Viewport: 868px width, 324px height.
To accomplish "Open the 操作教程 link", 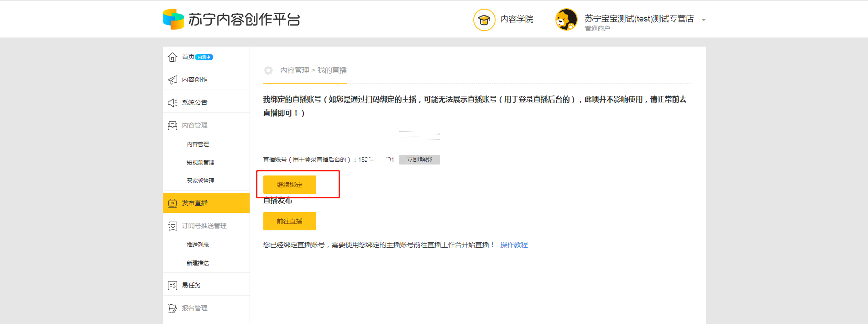I will [514, 245].
